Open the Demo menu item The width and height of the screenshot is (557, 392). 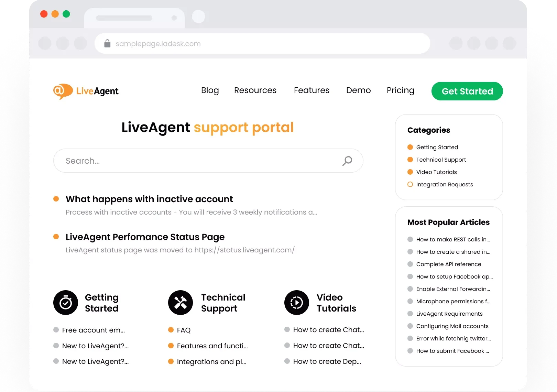(359, 90)
